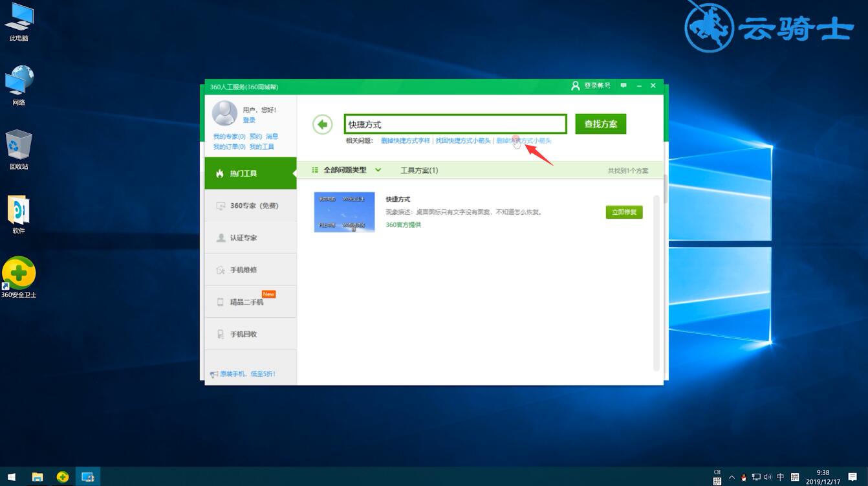The height and width of the screenshot is (486, 868).
Task: Click the list icon before 全部问题类型
Action: tap(315, 170)
